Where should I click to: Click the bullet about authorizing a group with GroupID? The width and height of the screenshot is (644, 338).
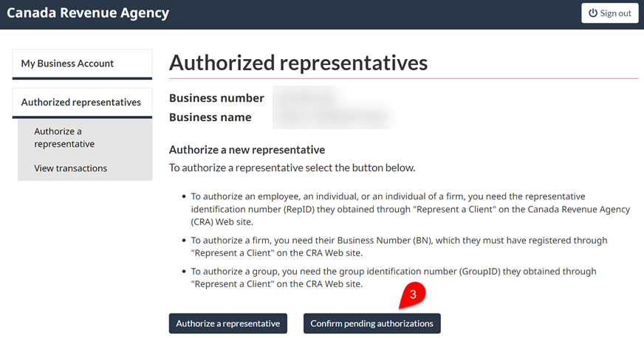click(x=394, y=277)
